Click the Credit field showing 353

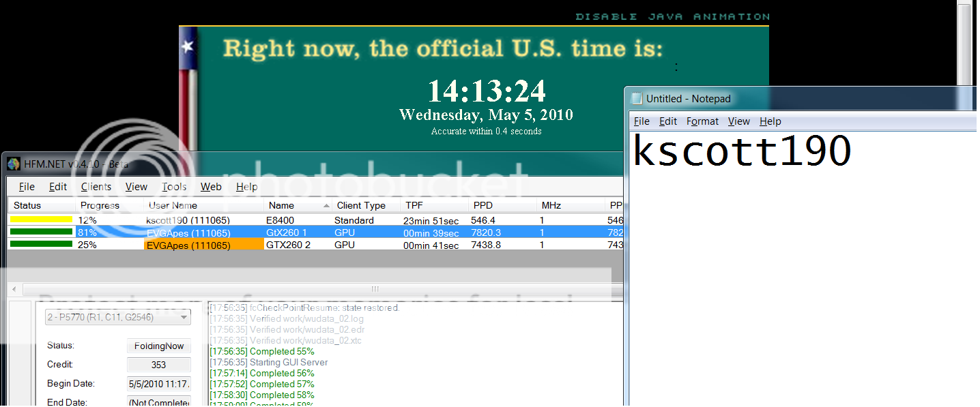click(x=158, y=365)
